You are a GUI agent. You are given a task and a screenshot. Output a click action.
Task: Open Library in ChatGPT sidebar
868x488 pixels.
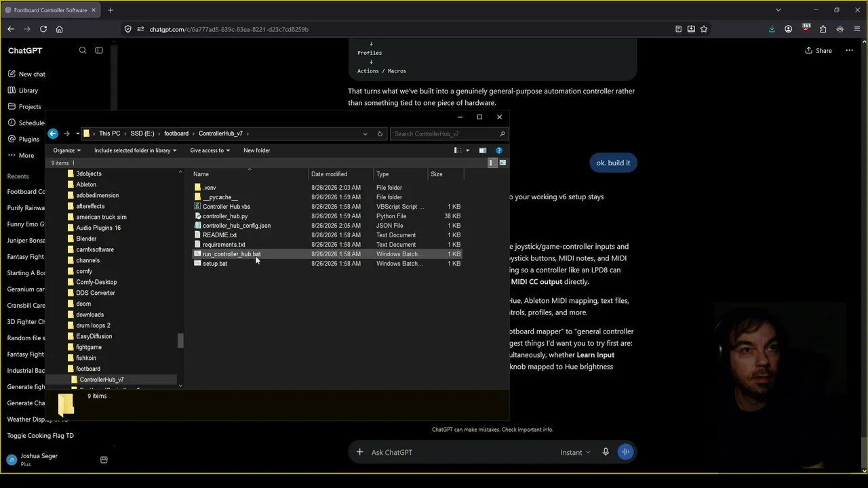[x=23, y=90]
